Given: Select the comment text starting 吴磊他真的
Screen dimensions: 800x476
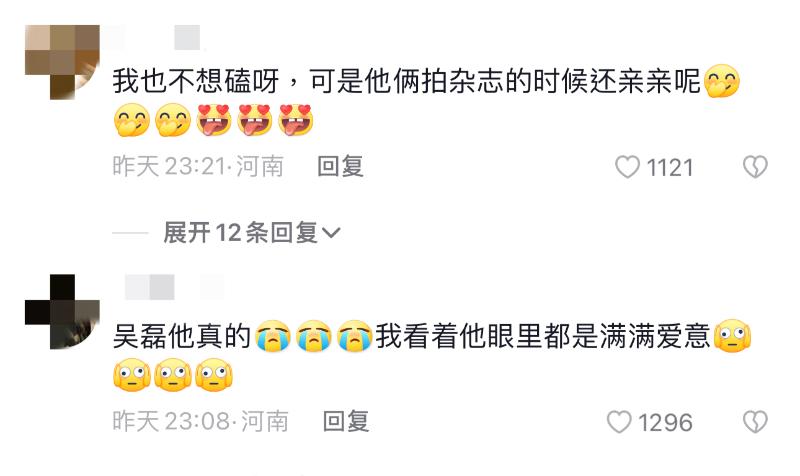Looking at the screenshot, I should coord(432,356).
